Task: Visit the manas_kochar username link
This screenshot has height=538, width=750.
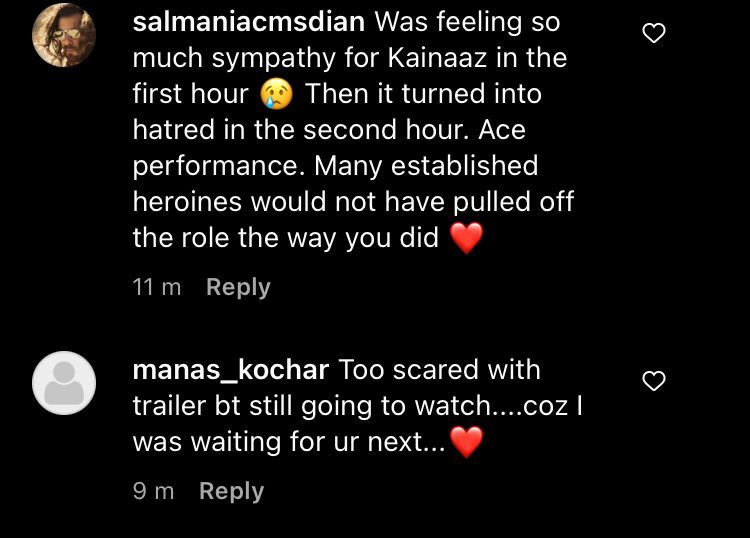Action: pos(231,369)
